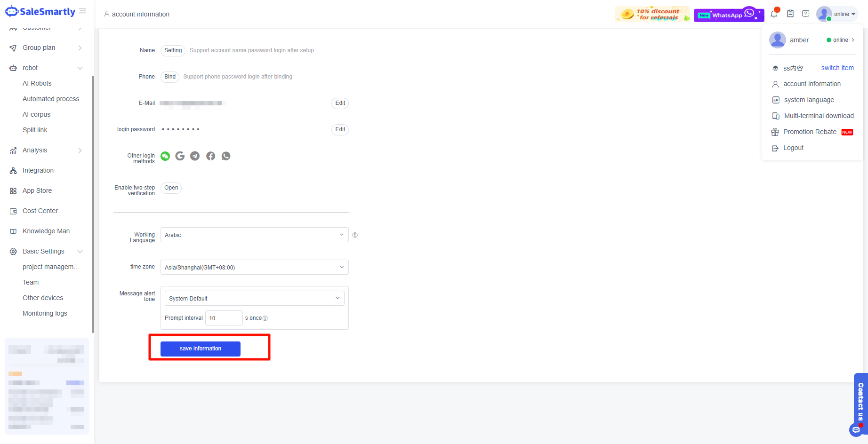Open the time zone dropdown

point(254,268)
